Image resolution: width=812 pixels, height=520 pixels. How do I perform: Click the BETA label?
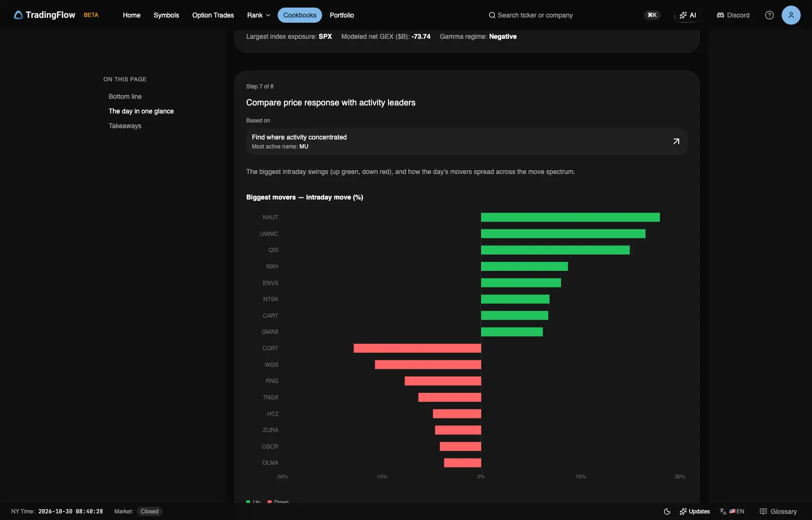(91, 15)
